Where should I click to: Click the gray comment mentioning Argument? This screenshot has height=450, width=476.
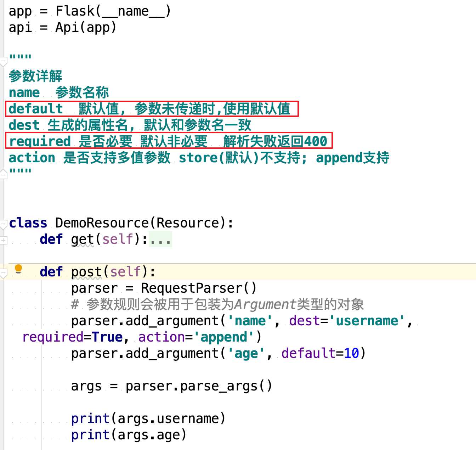(217, 304)
